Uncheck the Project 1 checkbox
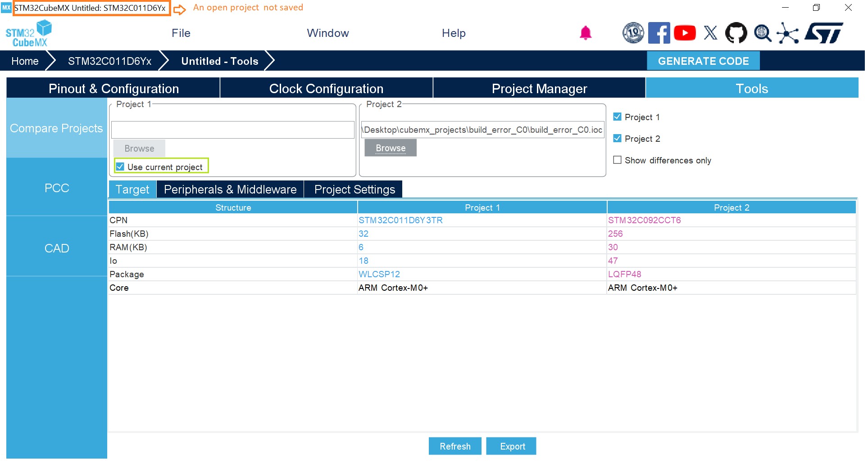This screenshot has width=868, height=473. pos(617,117)
